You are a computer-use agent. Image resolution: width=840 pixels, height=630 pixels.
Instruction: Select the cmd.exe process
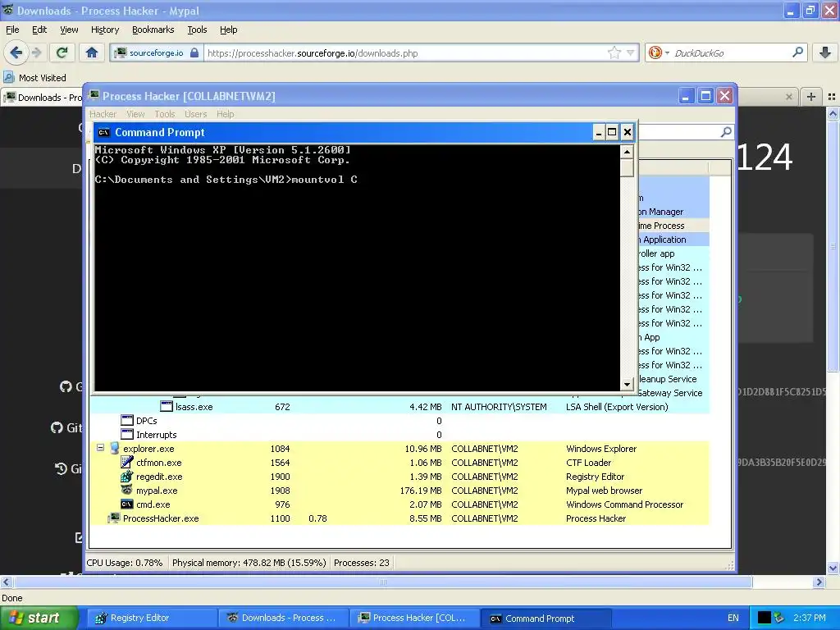[399, 504]
